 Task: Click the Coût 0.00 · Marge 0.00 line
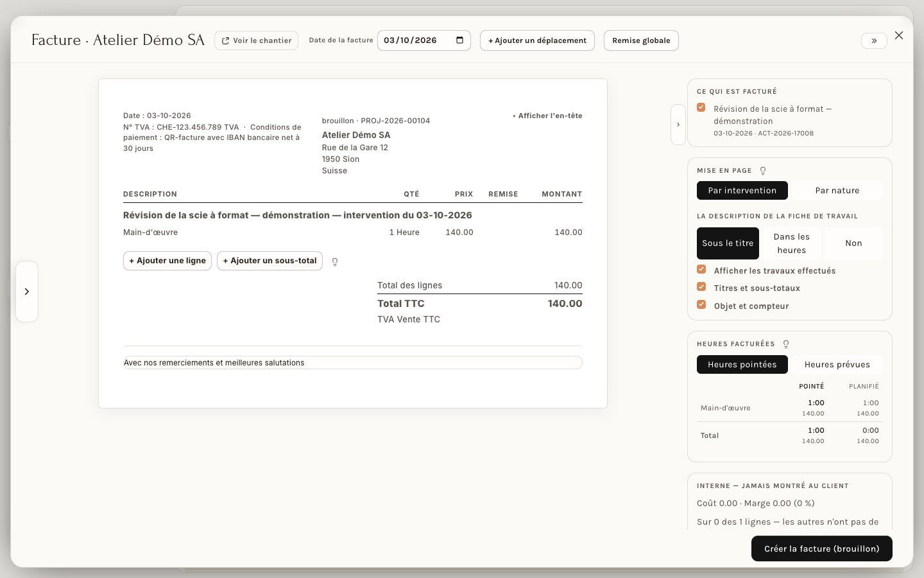click(x=756, y=504)
